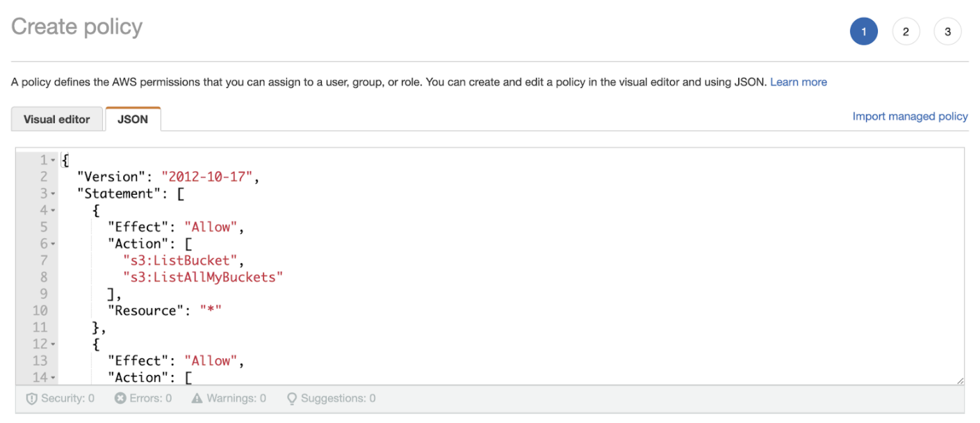This screenshot has height=423, width=980.
Task: Collapse the Action array on line 6
Action: [53, 244]
